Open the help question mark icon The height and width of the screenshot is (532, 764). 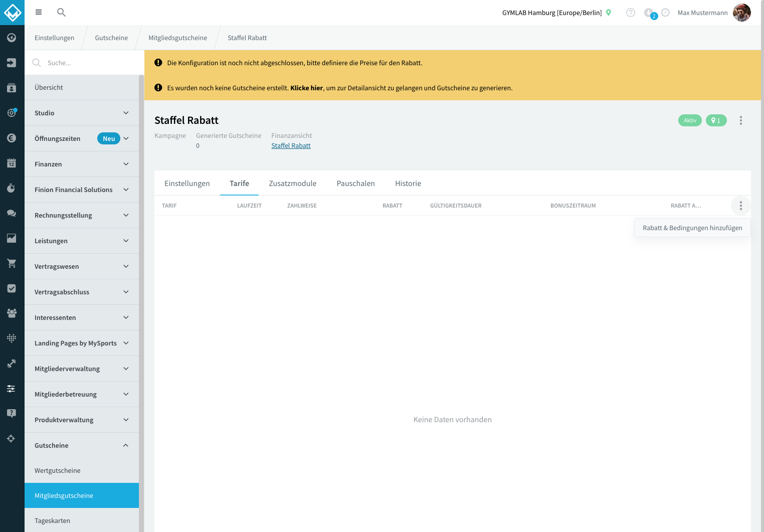(631, 13)
